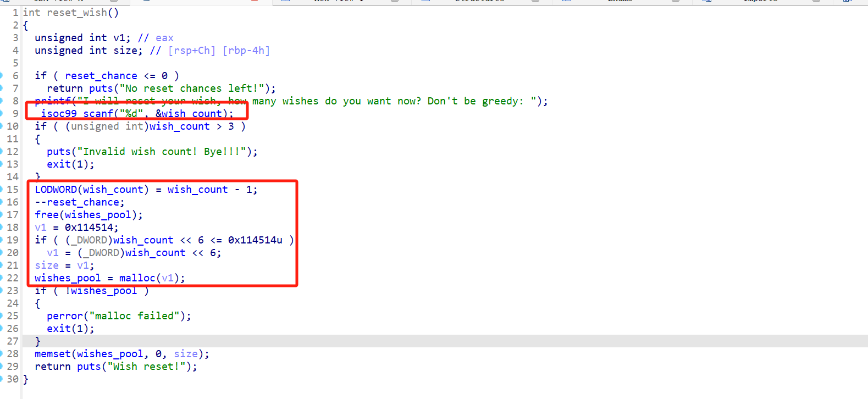
Task: Select the memset function call
Action: click(x=53, y=354)
